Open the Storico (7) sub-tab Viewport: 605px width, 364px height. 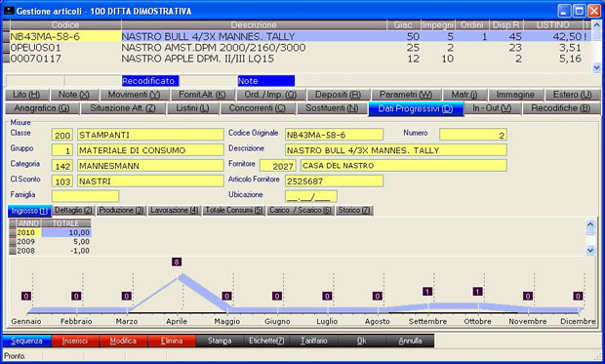[x=354, y=211]
